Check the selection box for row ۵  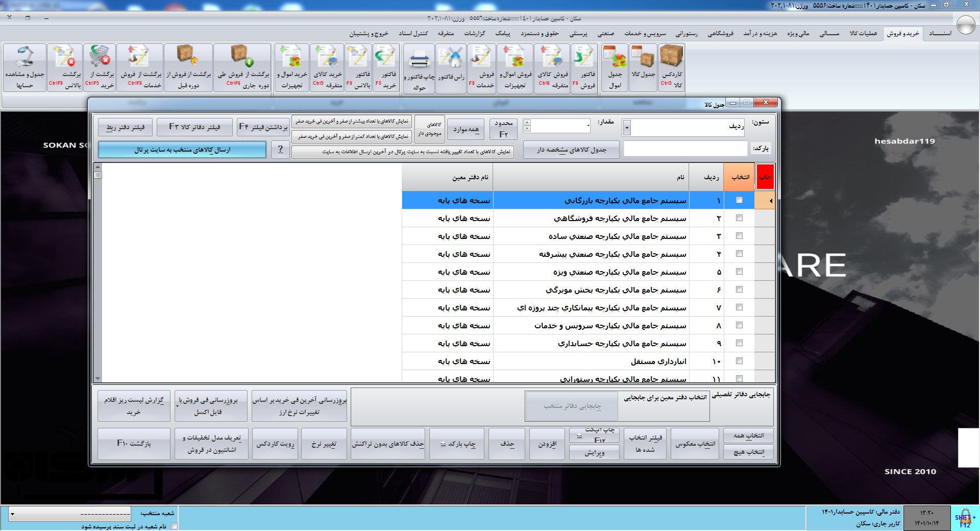(x=739, y=272)
